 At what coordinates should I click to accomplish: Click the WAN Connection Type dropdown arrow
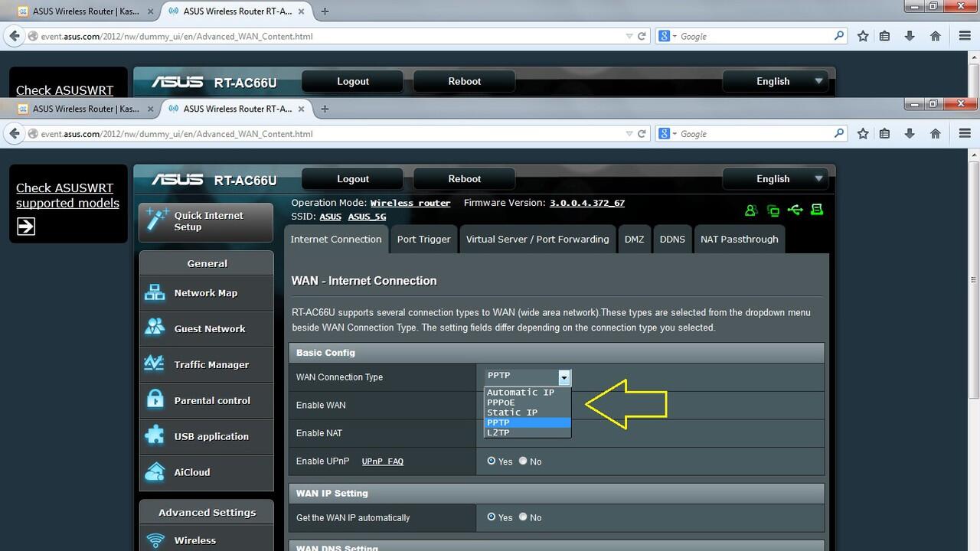point(563,377)
